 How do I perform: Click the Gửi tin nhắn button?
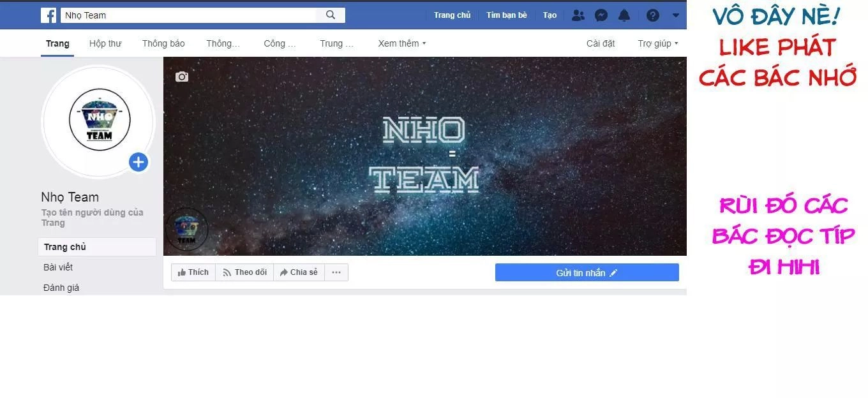coord(587,272)
